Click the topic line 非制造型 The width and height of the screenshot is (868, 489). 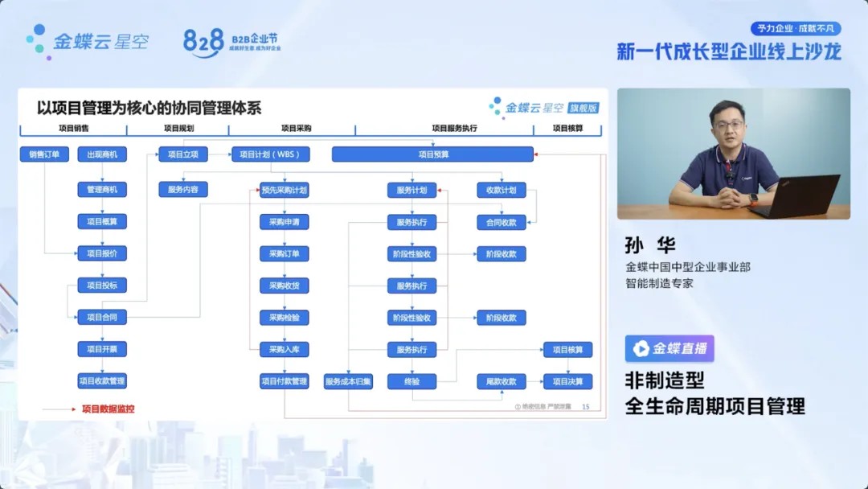click(x=665, y=381)
